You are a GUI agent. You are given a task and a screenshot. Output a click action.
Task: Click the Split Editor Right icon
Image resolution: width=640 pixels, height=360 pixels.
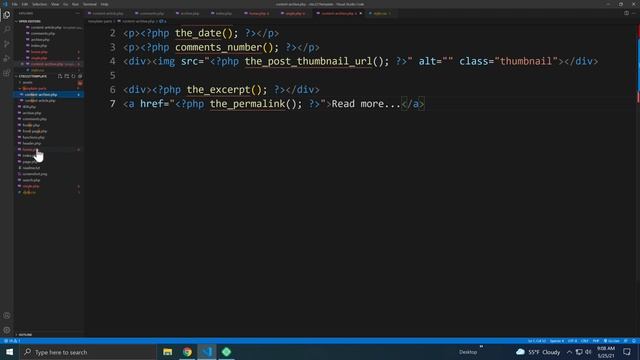[626, 13]
